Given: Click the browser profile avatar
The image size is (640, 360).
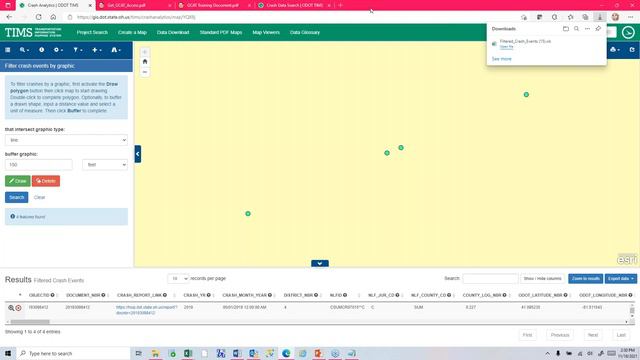Looking at the screenshot, I should (x=616, y=17).
